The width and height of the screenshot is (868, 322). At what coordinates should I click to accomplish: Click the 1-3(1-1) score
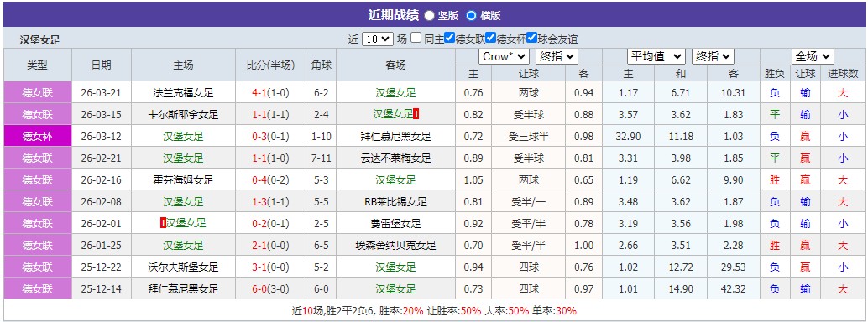click(270, 202)
